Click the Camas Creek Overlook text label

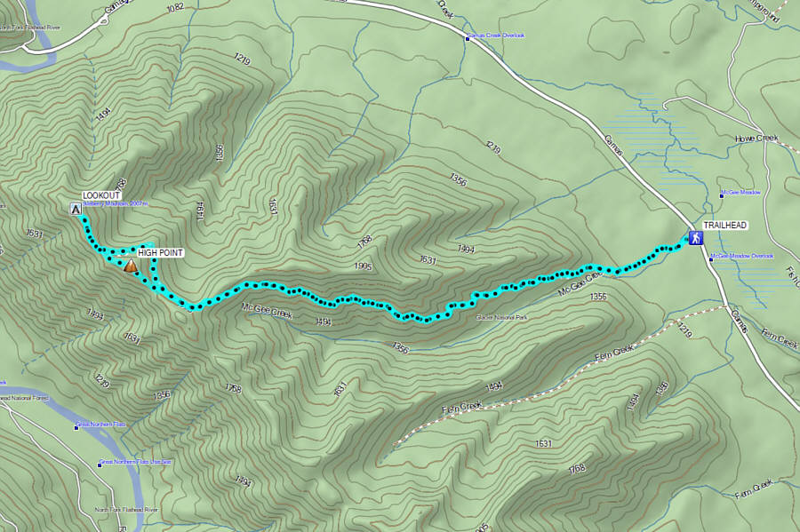pos(496,36)
